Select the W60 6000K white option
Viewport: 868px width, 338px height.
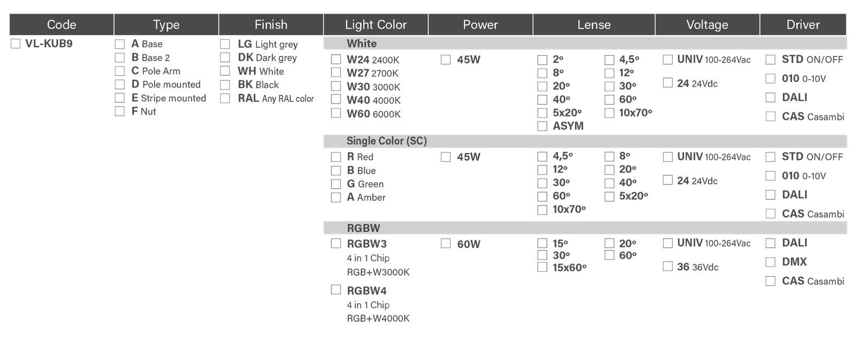336,113
